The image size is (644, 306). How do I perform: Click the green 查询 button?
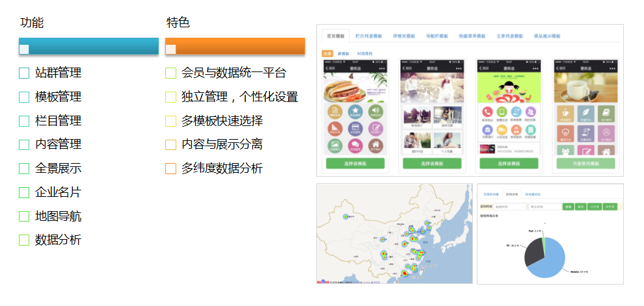[569, 207]
